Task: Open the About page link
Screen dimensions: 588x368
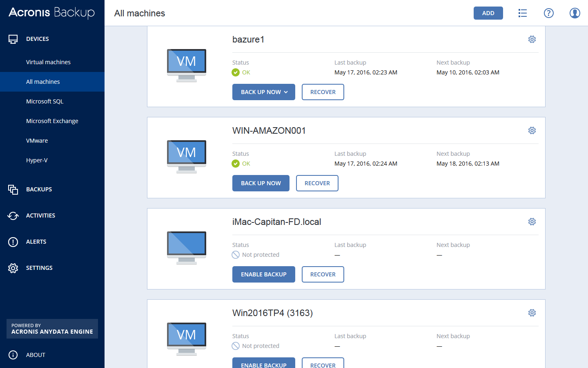Action: click(x=36, y=355)
